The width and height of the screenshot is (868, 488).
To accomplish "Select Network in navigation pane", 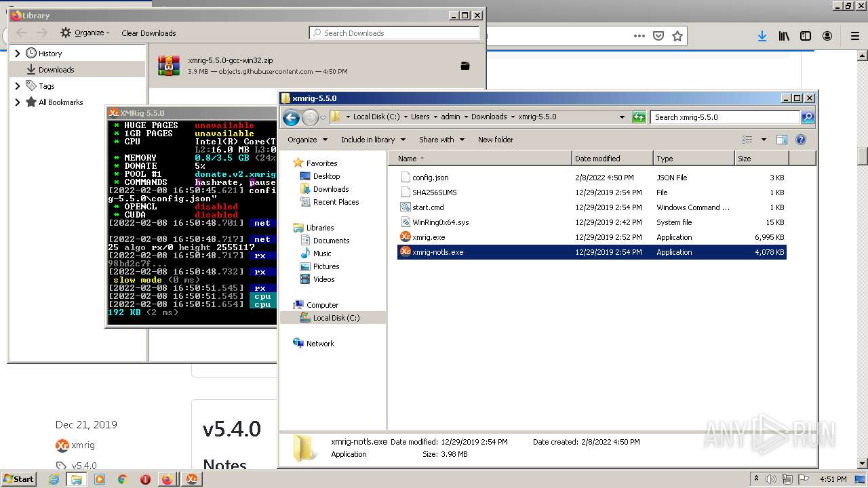I will [320, 344].
